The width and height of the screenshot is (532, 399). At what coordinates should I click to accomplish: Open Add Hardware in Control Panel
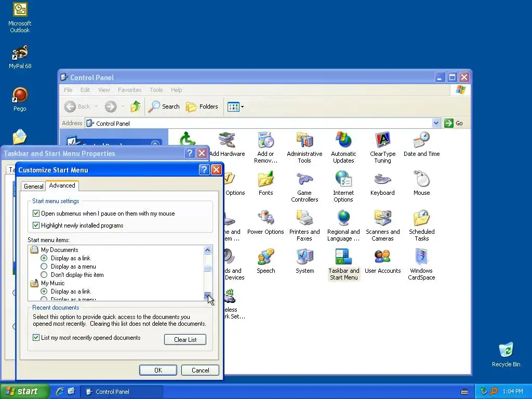pos(227,144)
